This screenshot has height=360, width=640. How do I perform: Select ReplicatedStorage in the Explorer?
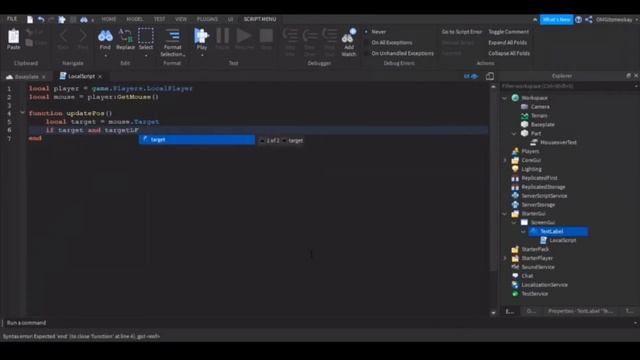click(543, 187)
